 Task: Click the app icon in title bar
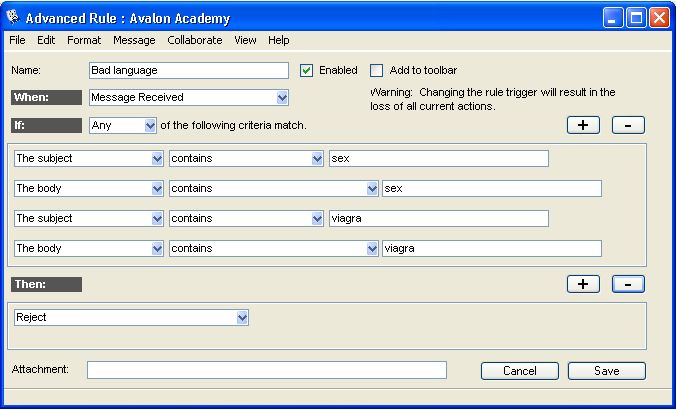click(12, 18)
